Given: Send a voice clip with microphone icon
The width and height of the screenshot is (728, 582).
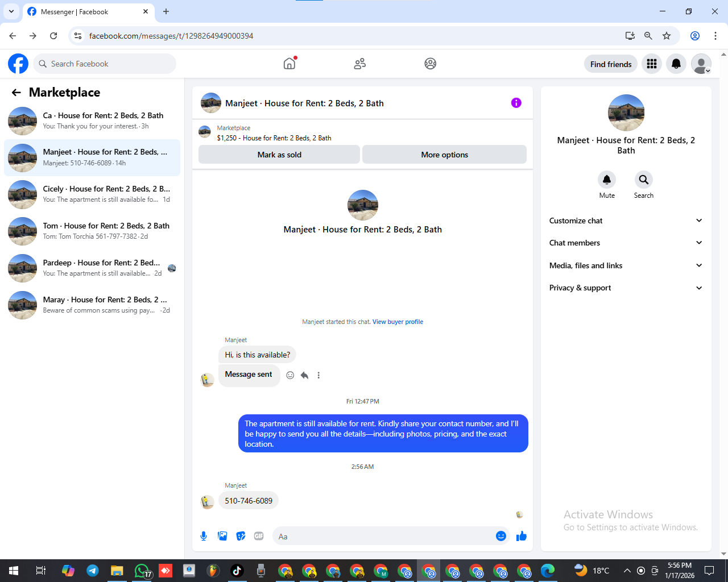Looking at the screenshot, I should pos(204,536).
